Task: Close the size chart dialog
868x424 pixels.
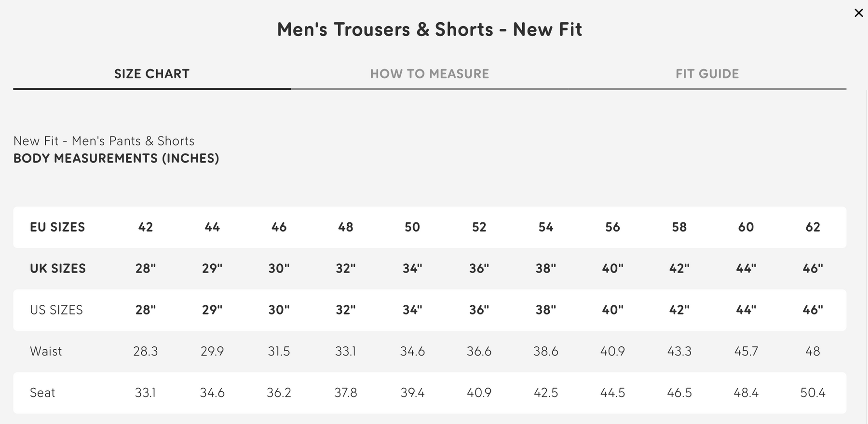Action: point(858,13)
